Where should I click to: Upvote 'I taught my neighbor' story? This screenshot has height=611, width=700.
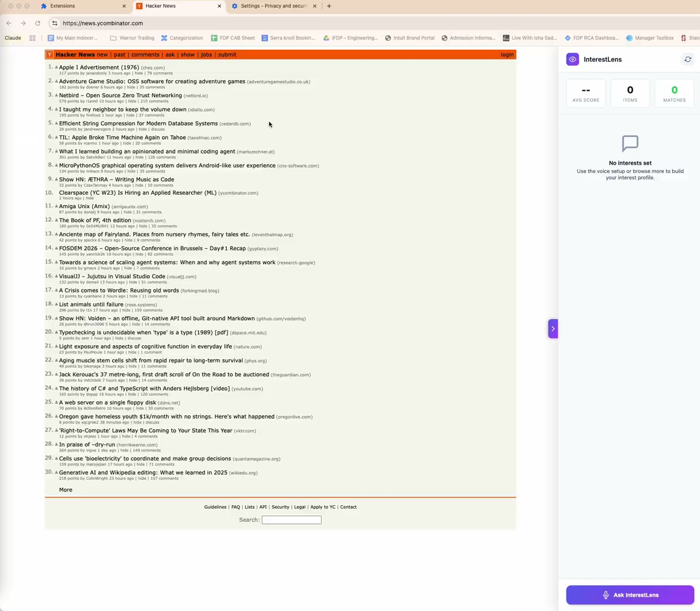[x=57, y=109]
